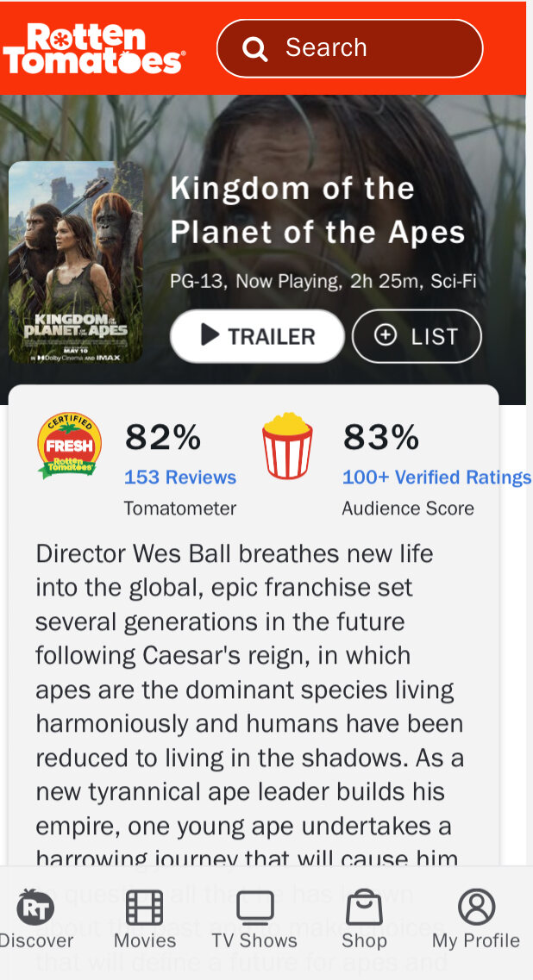Open the TV Shows screen icon
This screenshot has width=533, height=980.
point(254,907)
